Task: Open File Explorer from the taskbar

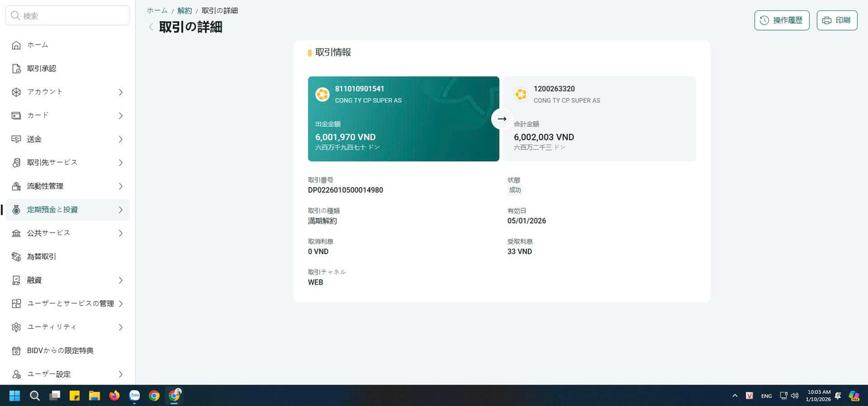Action: [x=94, y=396]
